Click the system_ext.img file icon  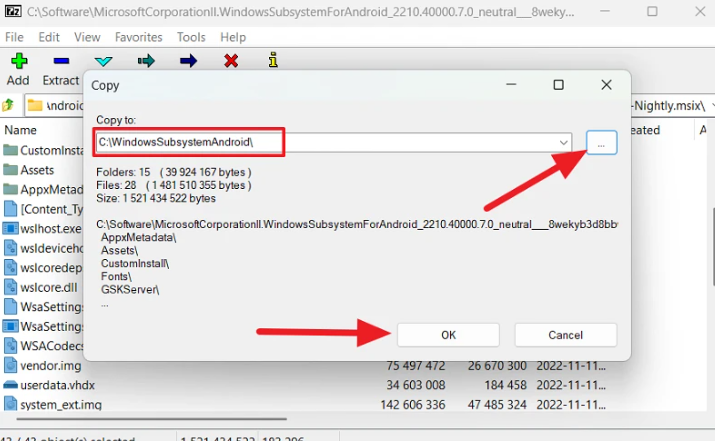pos(10,404)
